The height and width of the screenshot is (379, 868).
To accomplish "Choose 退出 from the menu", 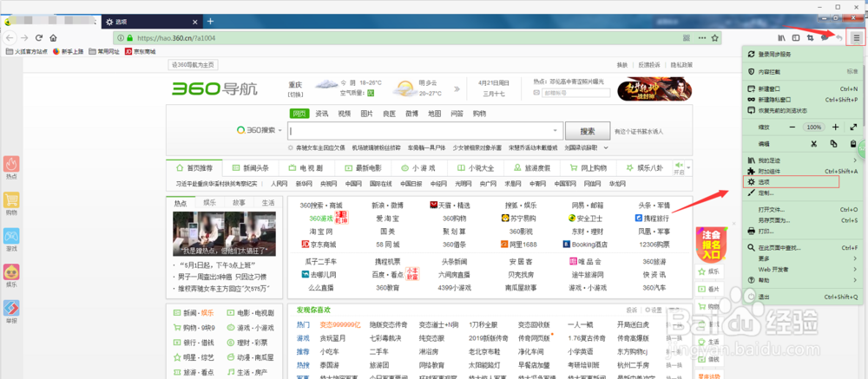I will [803, 297].
